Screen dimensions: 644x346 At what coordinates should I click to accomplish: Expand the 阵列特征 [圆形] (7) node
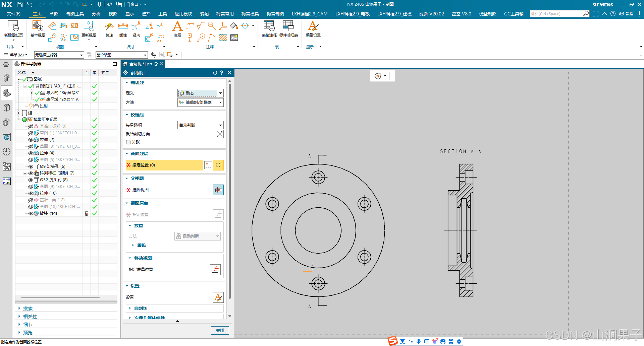tap(25, 173)
